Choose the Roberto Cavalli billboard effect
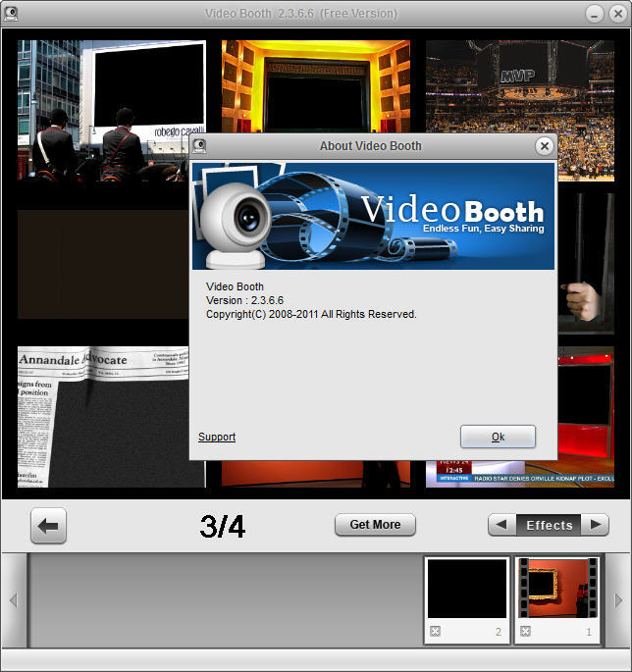The height and width of the screenshot is (672, 632). tap(112, 111)
